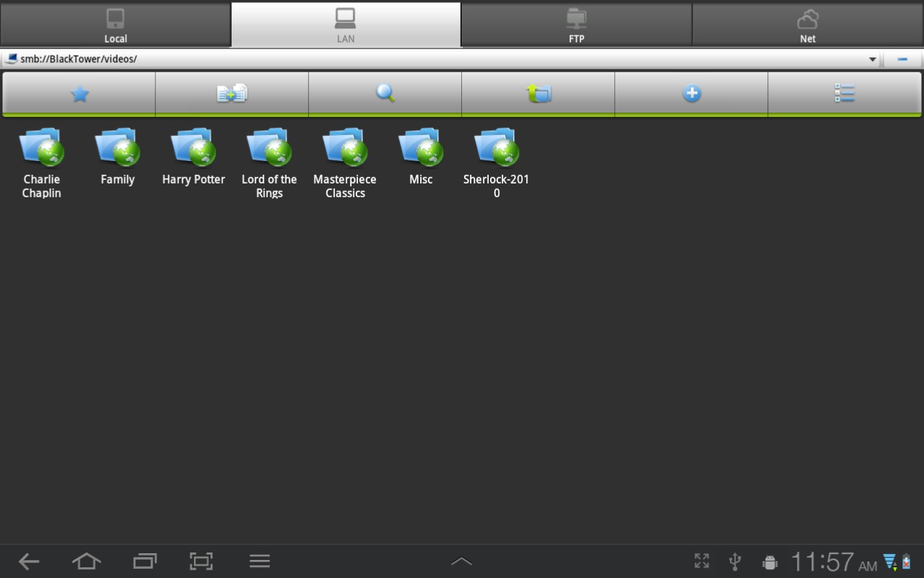Tap the Android home button
This screenshot has height=578, width=924.
tap(87, 561)
